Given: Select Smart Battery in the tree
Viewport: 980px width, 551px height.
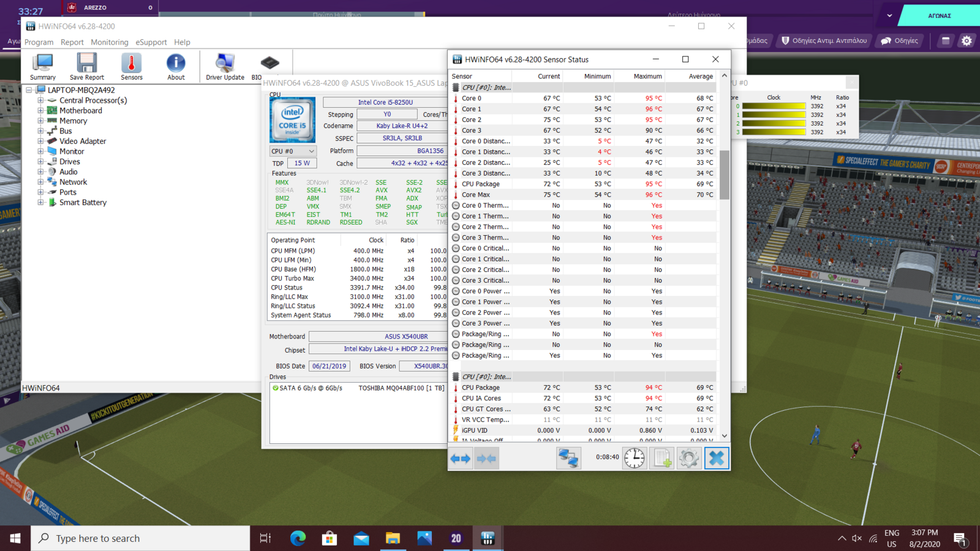Looking at the screenshot, I should [83, 203].
